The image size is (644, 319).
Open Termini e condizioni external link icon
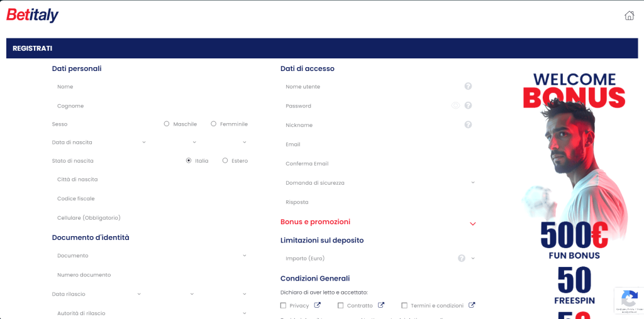click(472, 306)
